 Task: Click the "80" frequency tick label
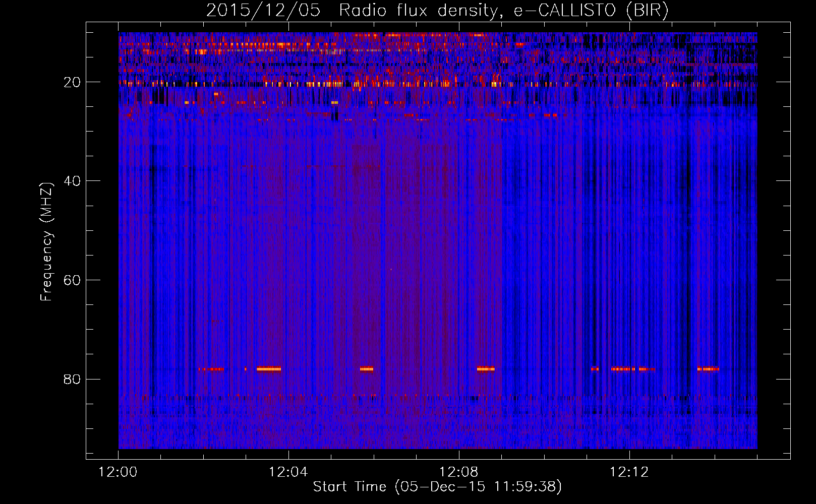coord(73,379)
